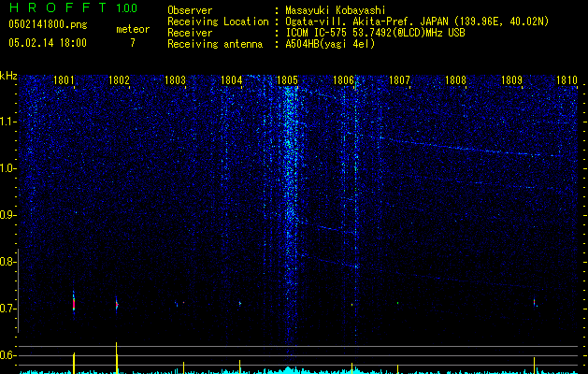The image size is (588, 374).
Task: Click the 'Receiving antenna' label
Action: [215, 44]
